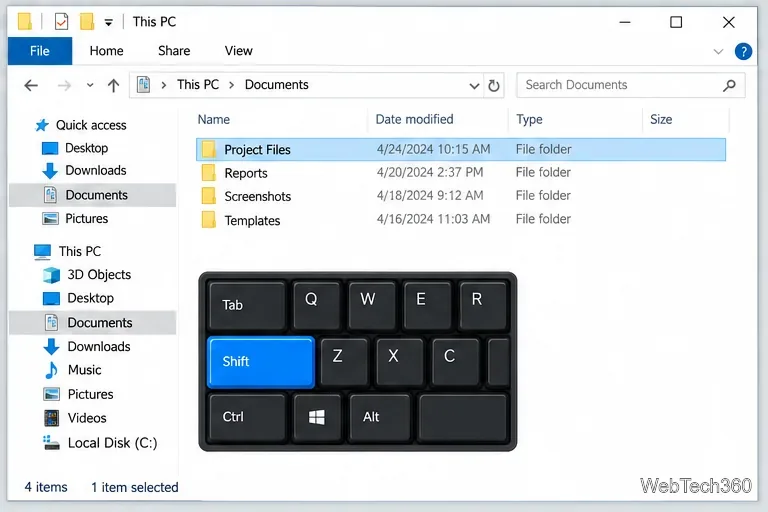
Task: Go up one folder level
Action: tap(113, 86)
